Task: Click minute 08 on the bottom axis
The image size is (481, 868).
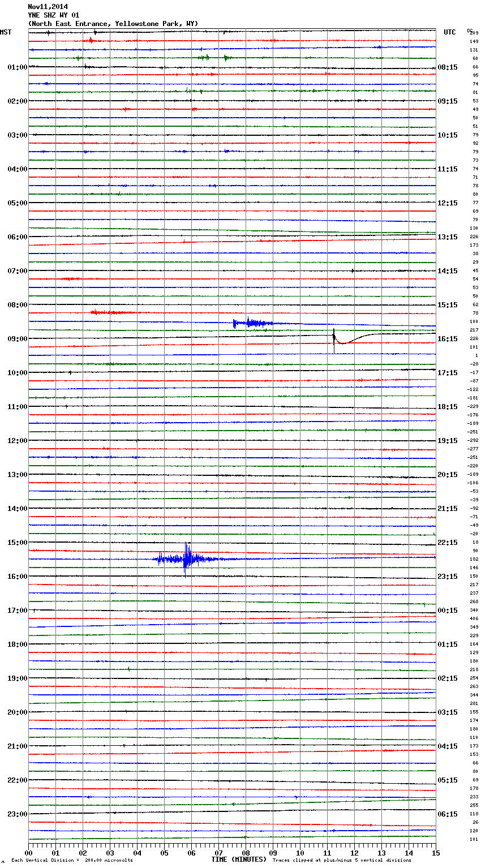Action: coord(246,853)
